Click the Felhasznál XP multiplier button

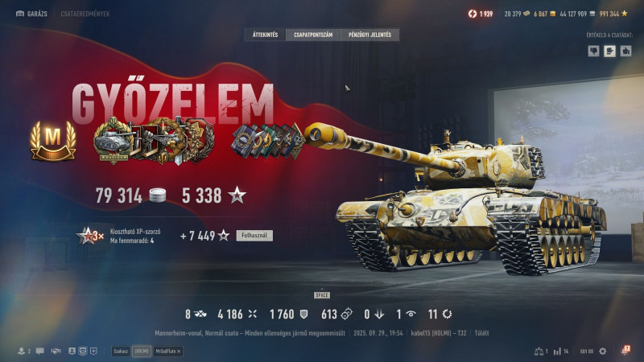pos(254,236)
